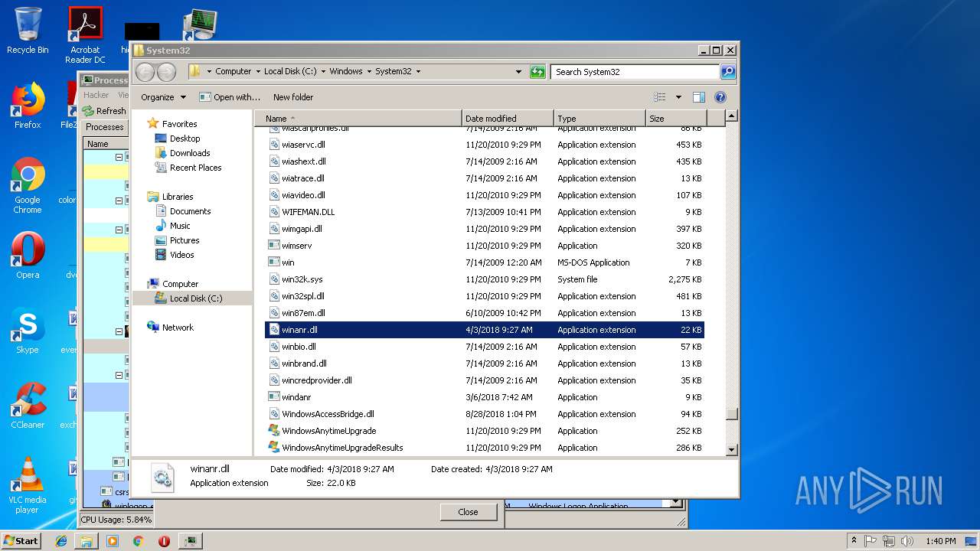Image resolution: width=980 pixels, height=551 pixels.
Task: Open Hacker menu in Process Hacker
Action: coord(96,96)
